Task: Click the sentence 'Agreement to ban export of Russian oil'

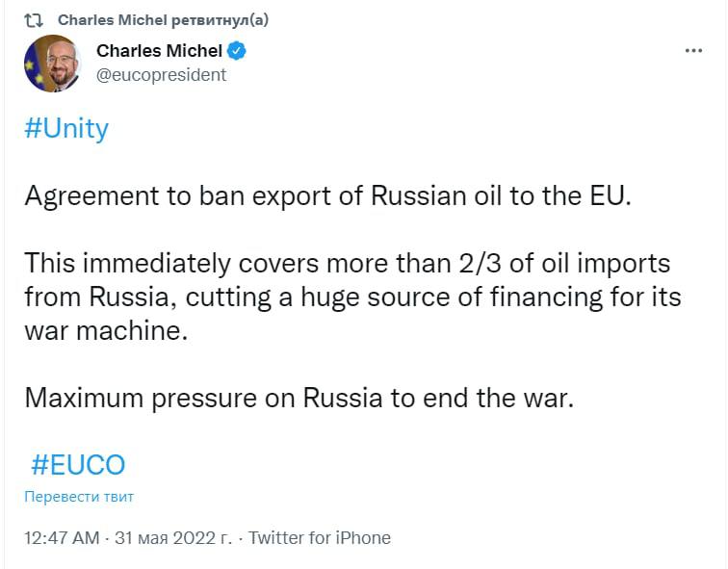Action: [x=326, y=198]
